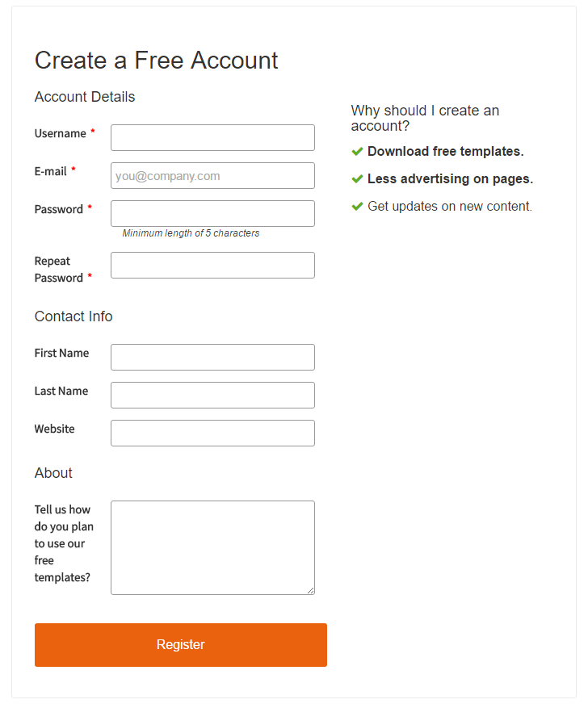Image resolution: width=588 pixels, height=708 pixels.
Task: Click the checkmark beside Get updates on new content
Action: point(357,206)
